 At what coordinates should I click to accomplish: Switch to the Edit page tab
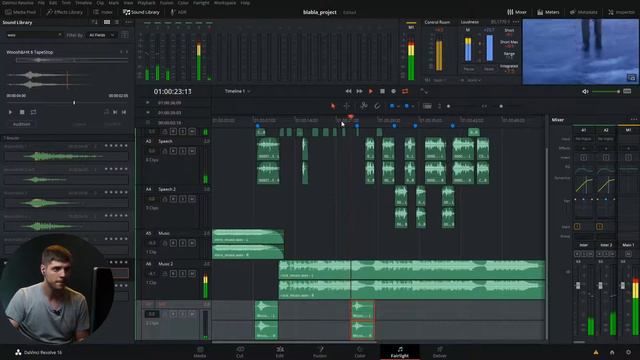click(280, 352)
